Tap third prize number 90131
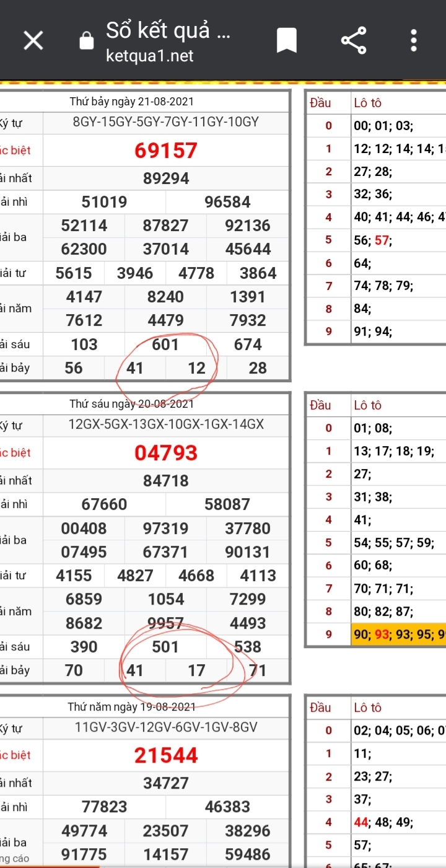The height and width of the screenshot is (868, 446). pyautogui.click(x=248, y=552)
